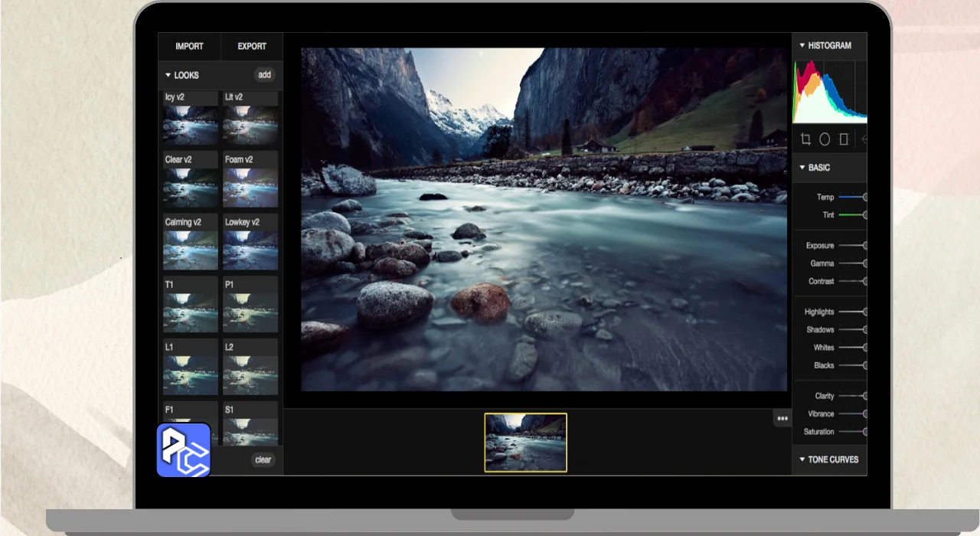980x536 pixels.
Task: Click the Saturation slider handle
Action: coord(864,432)
